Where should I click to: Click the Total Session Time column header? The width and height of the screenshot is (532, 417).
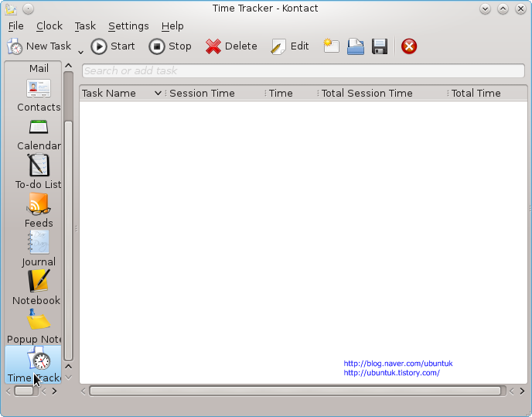(382, 93)
